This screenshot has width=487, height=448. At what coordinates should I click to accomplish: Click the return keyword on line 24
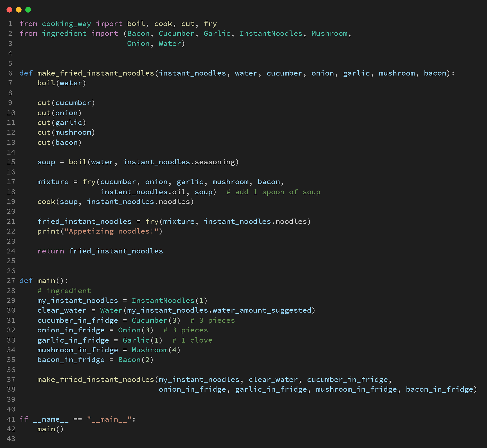[51, 251]
